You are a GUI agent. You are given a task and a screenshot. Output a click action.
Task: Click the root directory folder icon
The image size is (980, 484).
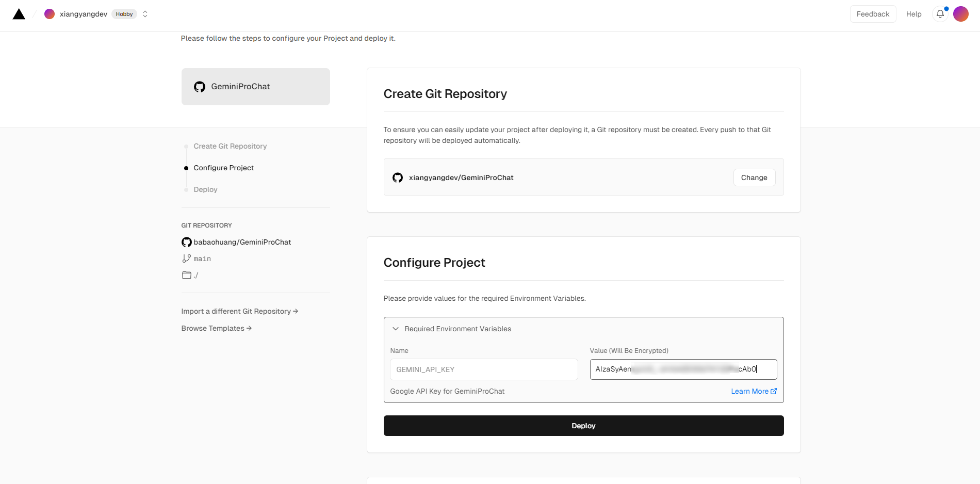click(x=187, y=275)
